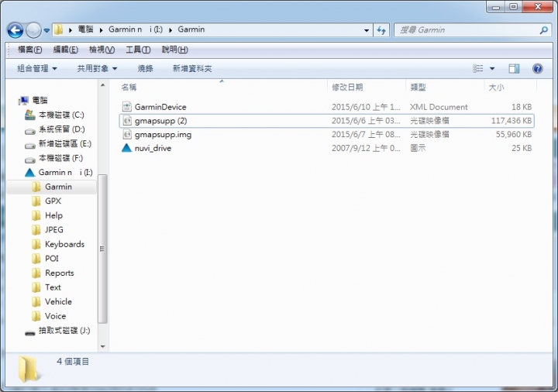Image resolution: width=558 pixels, height=392 pixels.
Task: Open the Vehicle folder in the tree
Action: pos(58,301)
